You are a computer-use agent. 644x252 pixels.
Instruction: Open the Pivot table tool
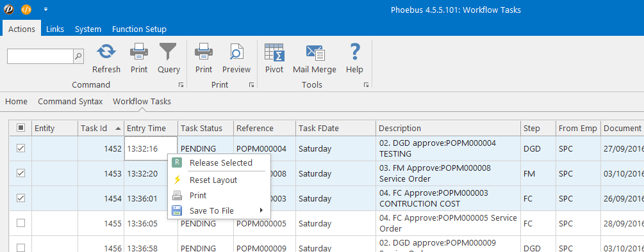274,52
